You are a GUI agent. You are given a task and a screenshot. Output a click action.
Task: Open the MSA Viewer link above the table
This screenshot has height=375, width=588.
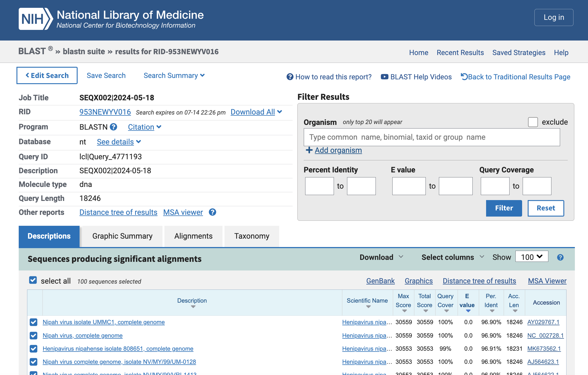coord(547,281)
